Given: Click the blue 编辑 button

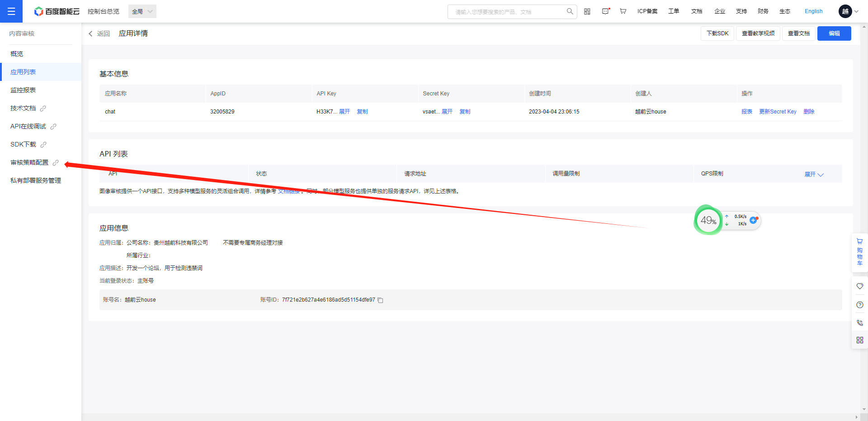Looking at the screenshot, I should click(834, 33).
